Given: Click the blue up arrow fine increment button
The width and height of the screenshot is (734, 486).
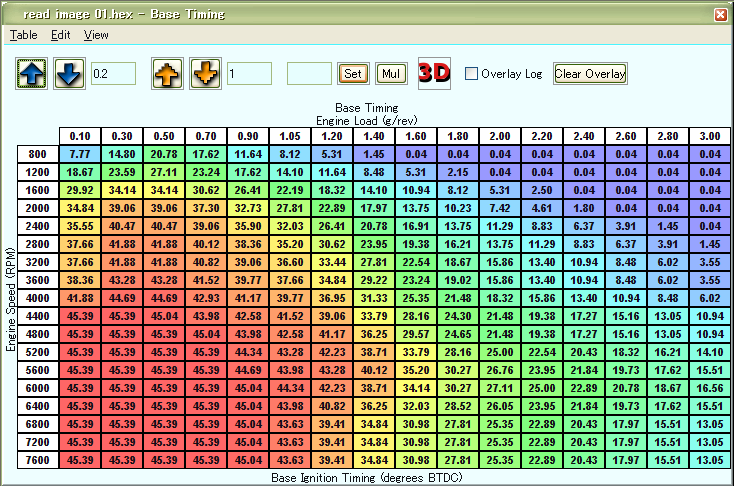Looking at the screenshot, I should [x=31, y=74].
